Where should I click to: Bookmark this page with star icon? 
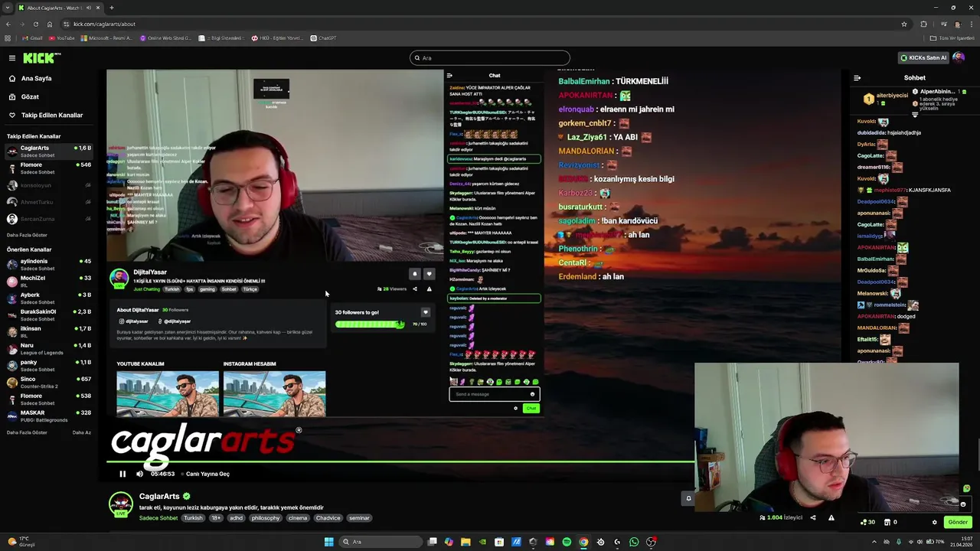tap(904, 24)
